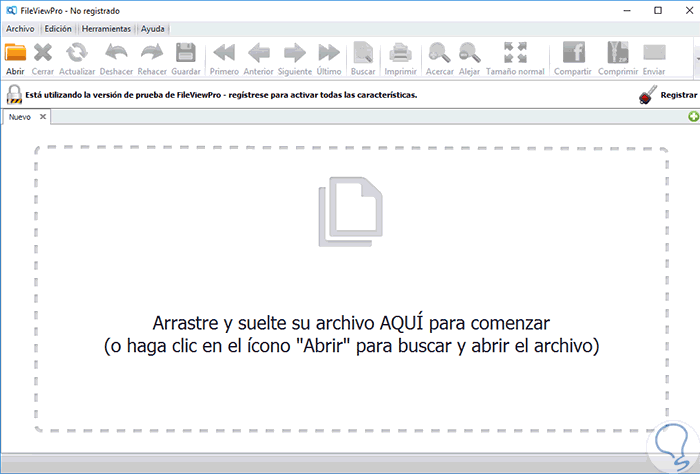Viewport: 700px width, 474px height.
Task: Open the Herramientas menu
Action: click(106, 29)
